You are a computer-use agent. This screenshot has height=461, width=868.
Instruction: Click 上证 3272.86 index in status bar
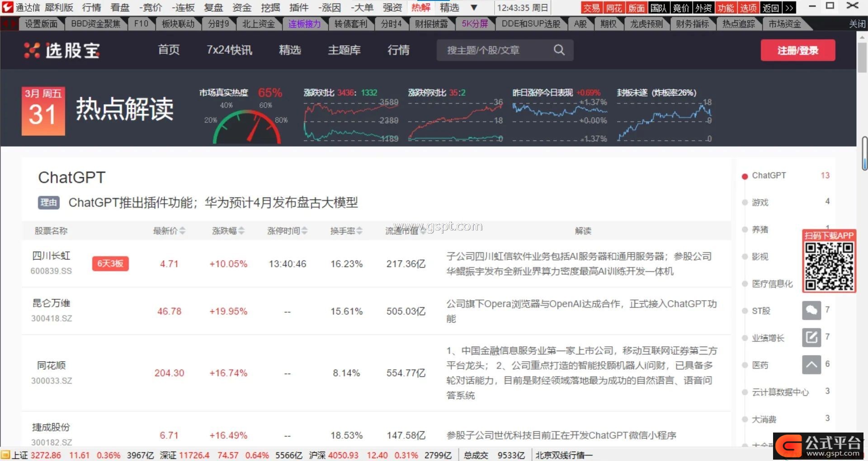click(36, 455)
